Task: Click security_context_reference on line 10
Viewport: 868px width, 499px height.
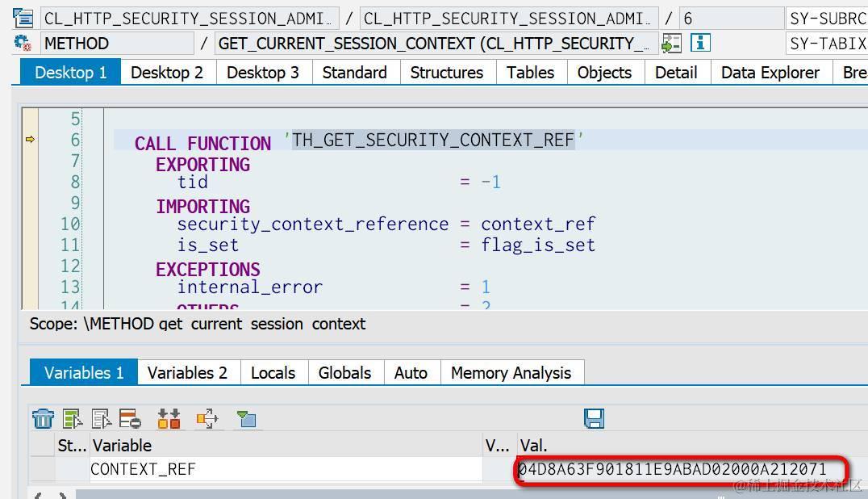Action: coord(313,224)
